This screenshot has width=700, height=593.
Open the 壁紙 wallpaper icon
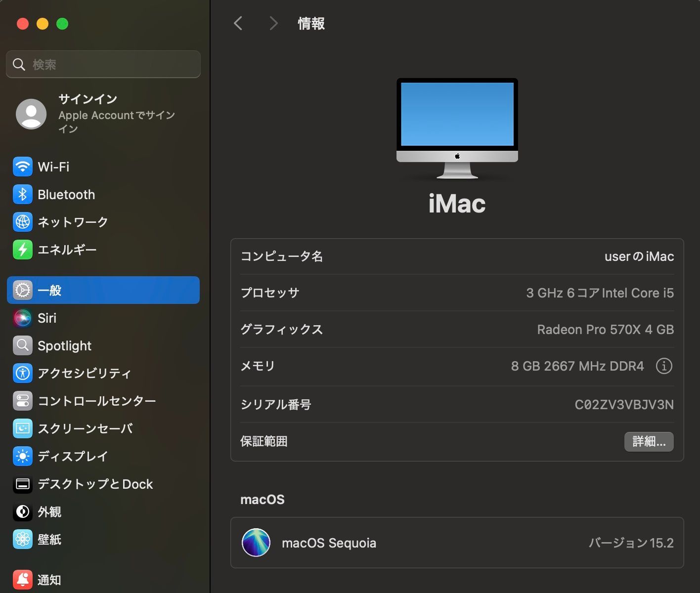23,540
